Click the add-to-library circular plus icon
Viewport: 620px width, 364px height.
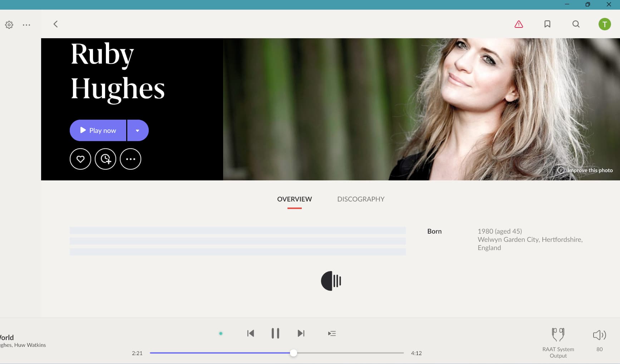click(x=105, y=159)
